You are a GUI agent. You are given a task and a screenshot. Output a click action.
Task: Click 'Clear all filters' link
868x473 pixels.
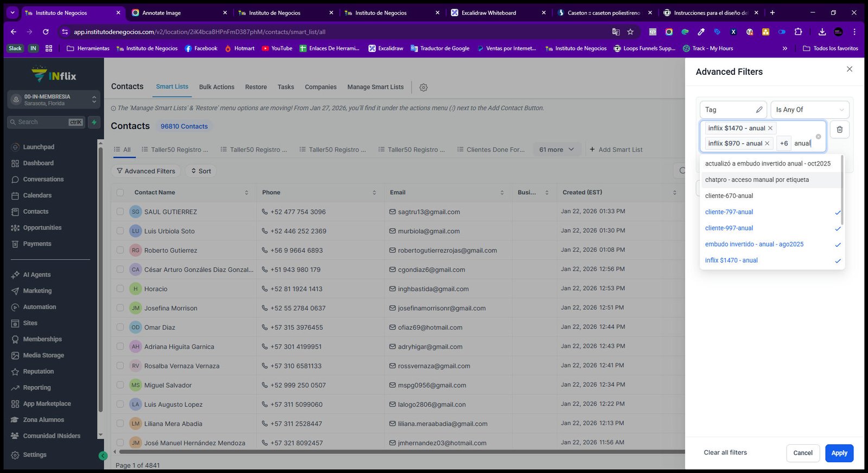[725, 452]
